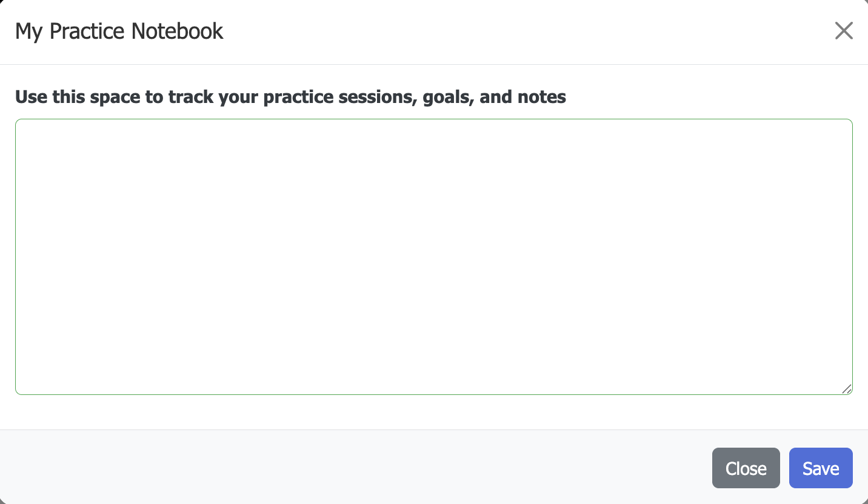Click the My Practice Notebook title
868x504 pixels.
pyautogui.click(x=119, y=31)
